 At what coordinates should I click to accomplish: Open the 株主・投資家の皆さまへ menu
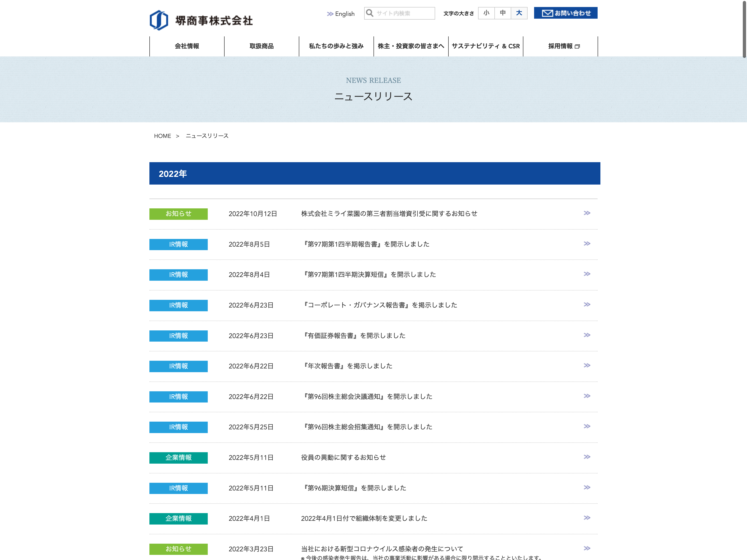[411, 46]
